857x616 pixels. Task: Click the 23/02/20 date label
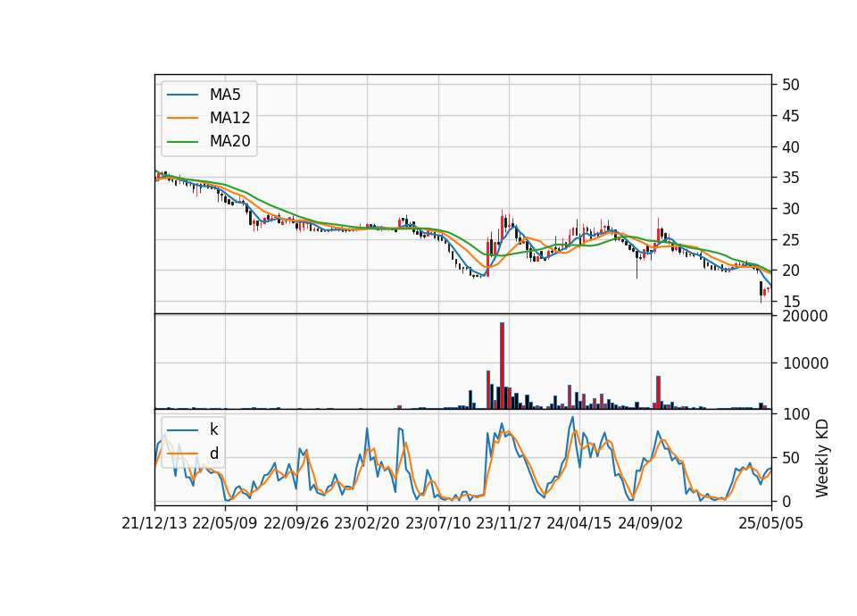[367, 523]
